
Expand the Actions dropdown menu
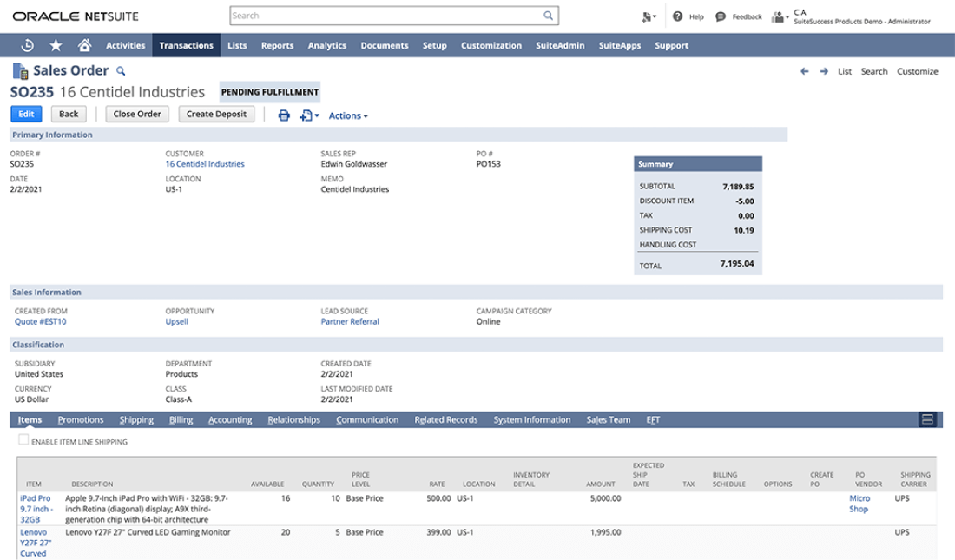pyautogui.click(x=348, y=115)
